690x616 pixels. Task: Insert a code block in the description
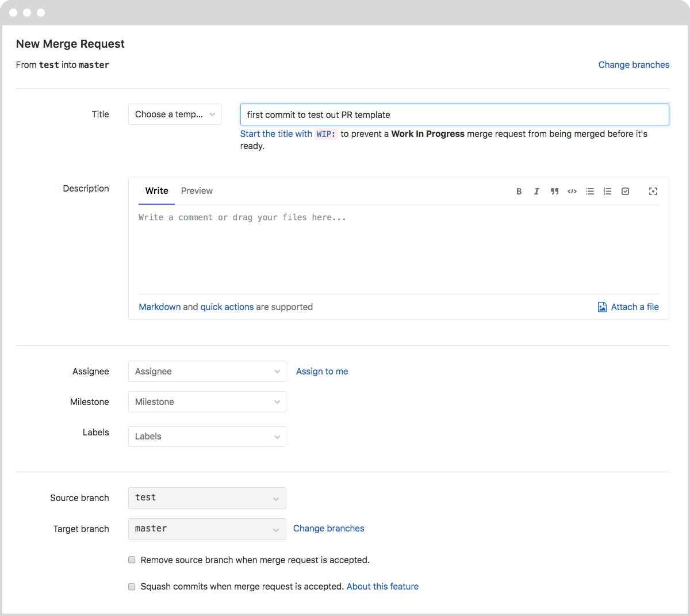pyautogui.click(x=572, y=191)
